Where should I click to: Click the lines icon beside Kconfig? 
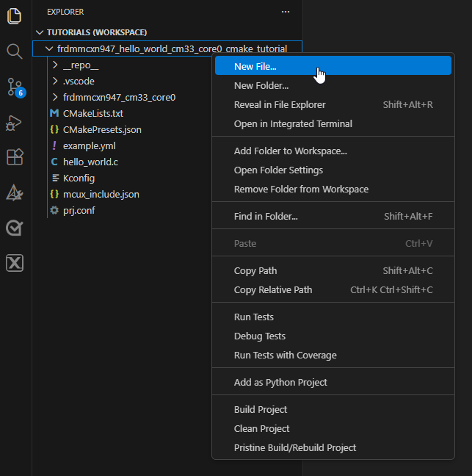(55, 178)
